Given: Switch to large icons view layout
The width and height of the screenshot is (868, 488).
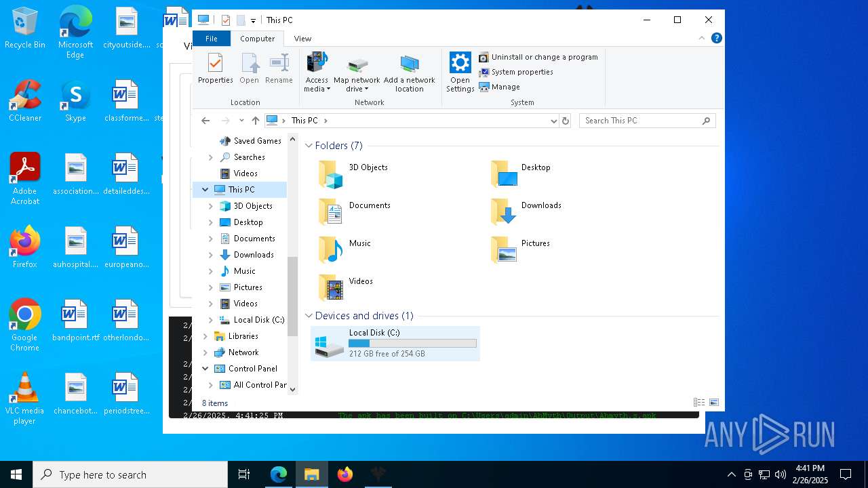Looking at the screenshot, I should (713, 403).
